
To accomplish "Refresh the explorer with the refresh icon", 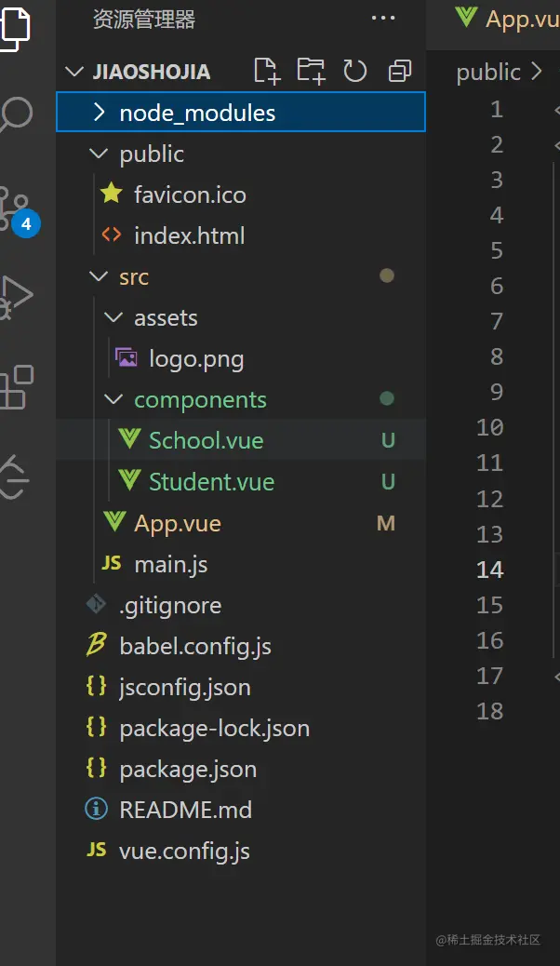I will tap(354, 71).
